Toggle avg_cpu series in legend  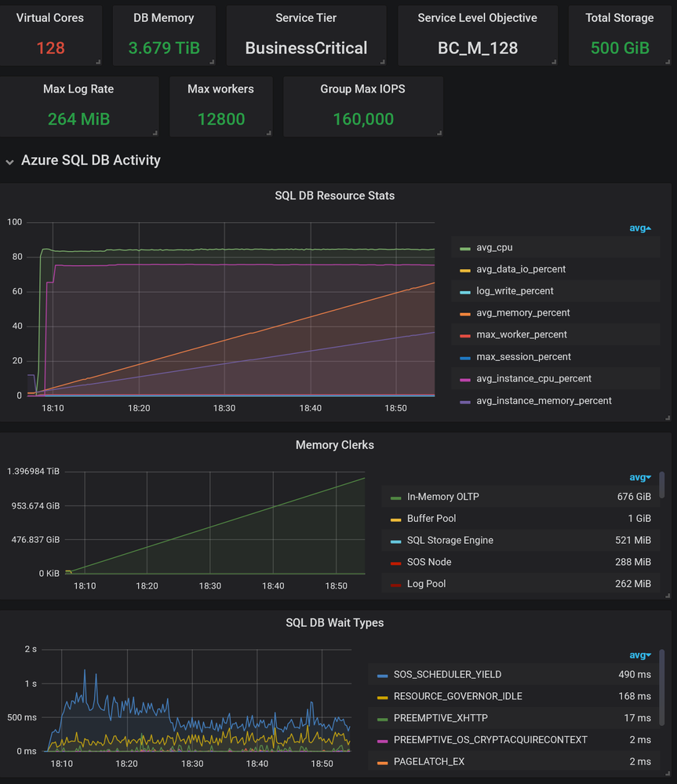(x=494, y=247)
